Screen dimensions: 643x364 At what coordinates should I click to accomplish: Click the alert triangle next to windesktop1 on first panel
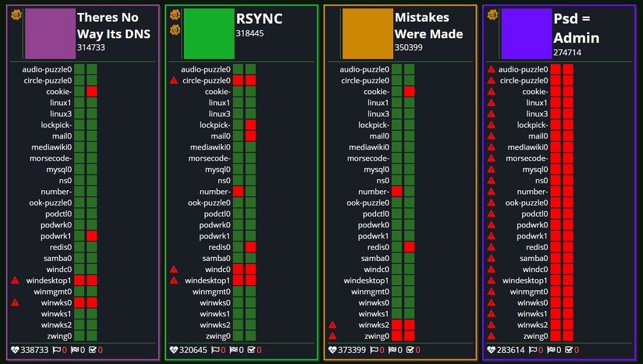[x=14, y=280]
